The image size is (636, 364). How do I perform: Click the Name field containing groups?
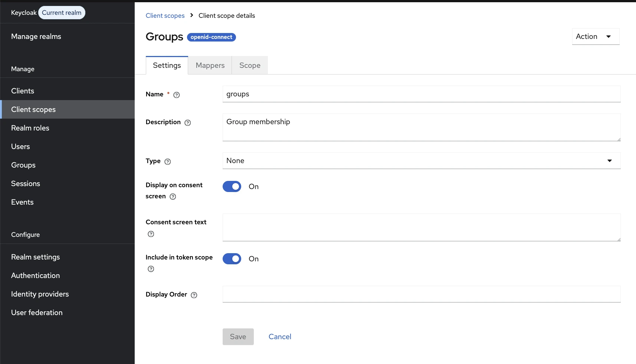[x=422, y=94]
